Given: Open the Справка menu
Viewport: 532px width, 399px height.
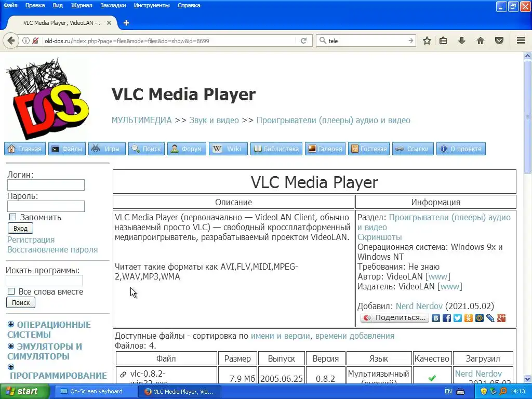Looking at the screenshot, I should click(x=189, y=5).
